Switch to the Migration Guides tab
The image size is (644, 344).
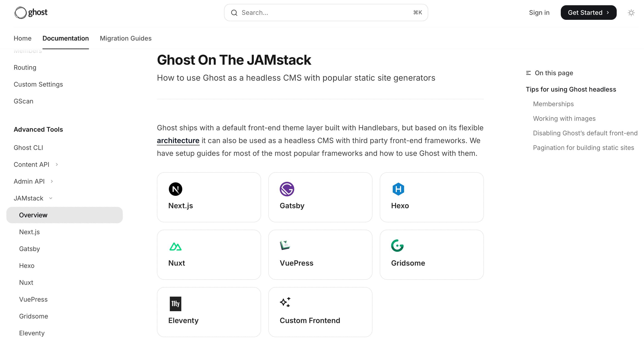tap(126, 38)
